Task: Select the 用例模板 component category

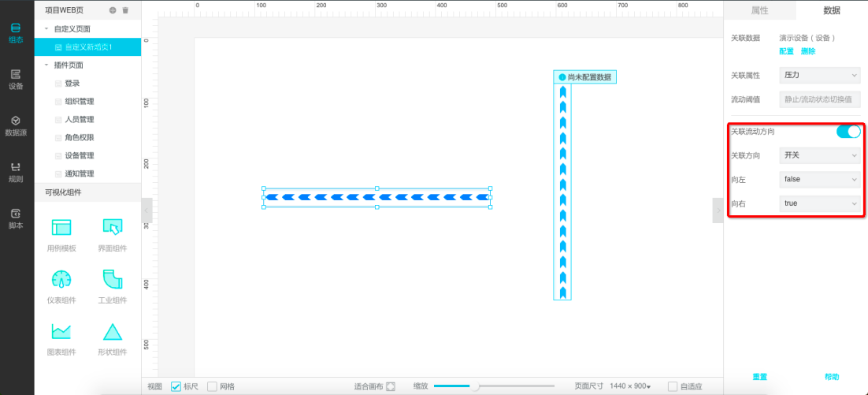Action: (x=61, y=236)
